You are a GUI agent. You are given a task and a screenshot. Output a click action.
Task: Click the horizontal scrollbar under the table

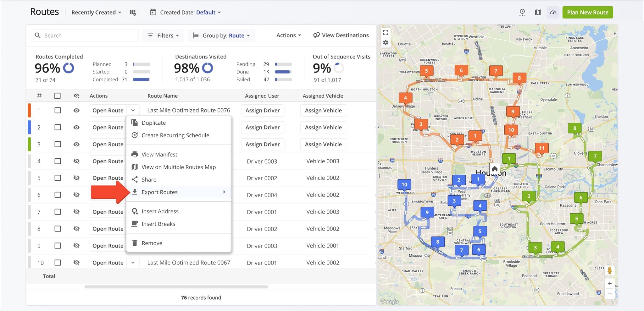(x=176, y=287)
